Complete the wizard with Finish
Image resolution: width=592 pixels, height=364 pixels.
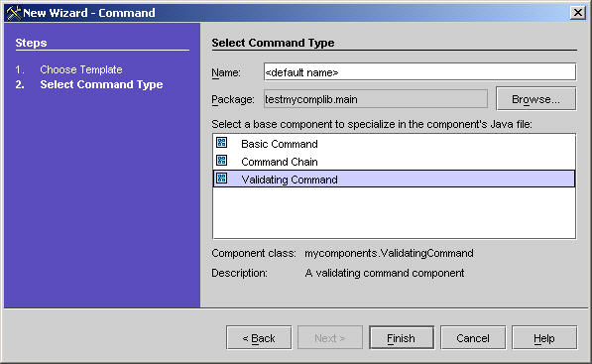click(x=402, y=338)
